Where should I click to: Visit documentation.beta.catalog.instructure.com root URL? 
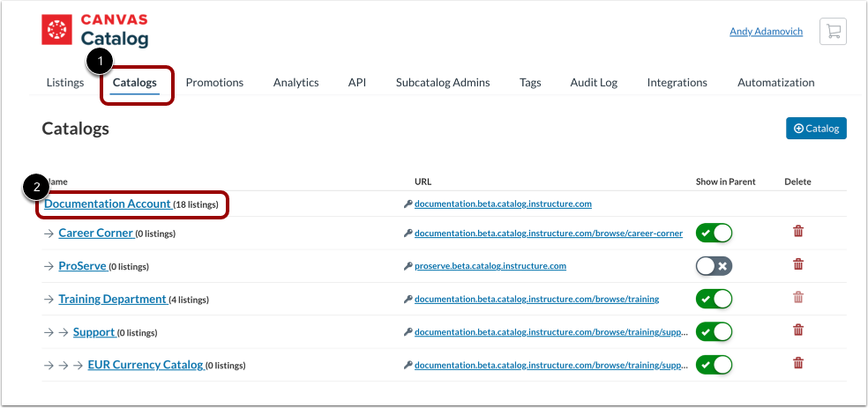point(503,204)
